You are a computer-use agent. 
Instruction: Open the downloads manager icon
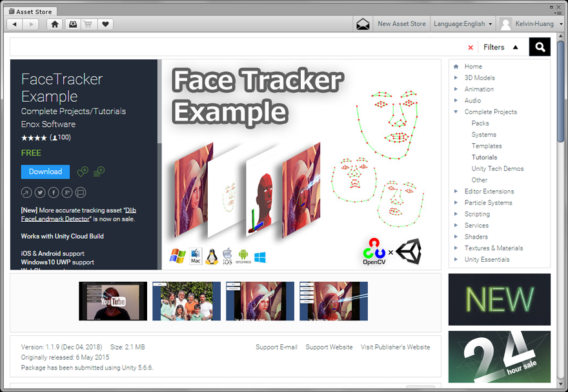click(x=73, y=24)
